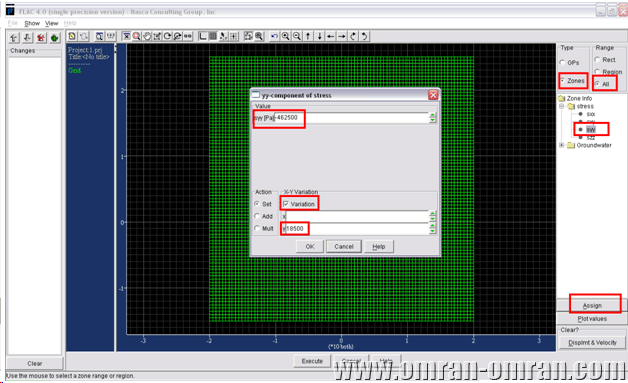Screen dimensions: 628x383
Task: Click the blue undo arrow icon
Action: [274, 36]
